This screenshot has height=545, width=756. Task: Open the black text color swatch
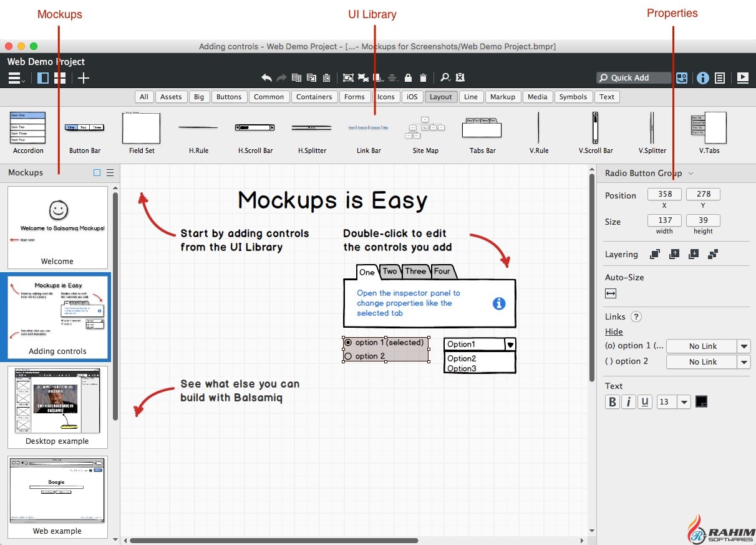701,402
